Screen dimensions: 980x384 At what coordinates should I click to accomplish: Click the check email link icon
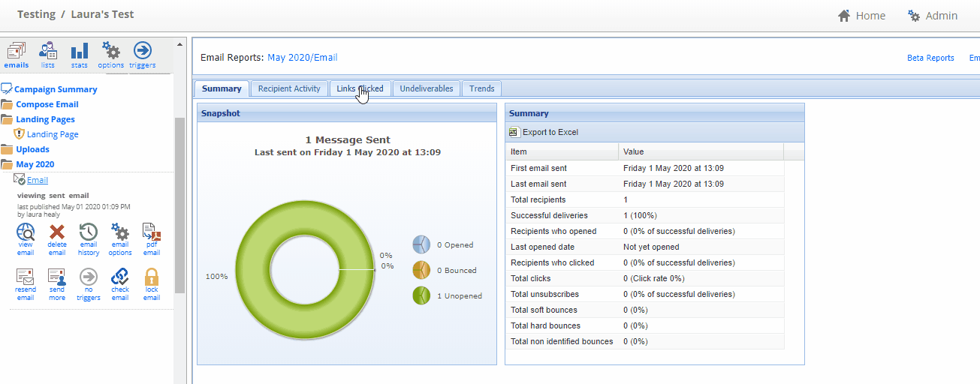pyautogui.click(x=120, y=277)
